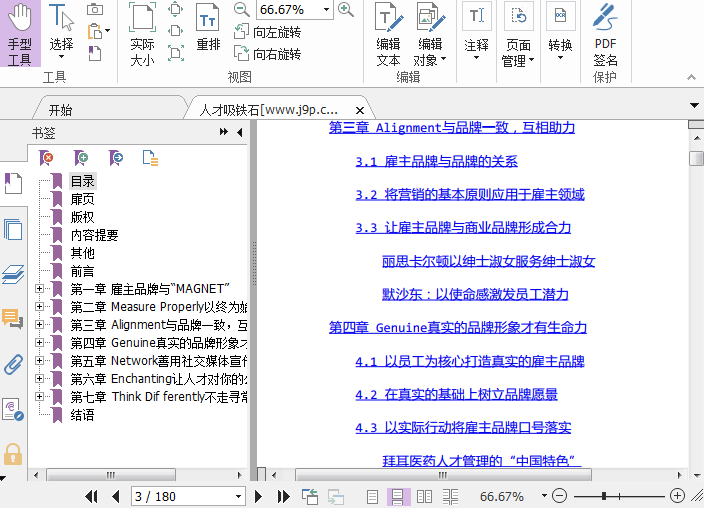Expand the 第五章 Network bookmark
Image resolution: width=704 pixels, height=508 pixels.
coord(40,360)
